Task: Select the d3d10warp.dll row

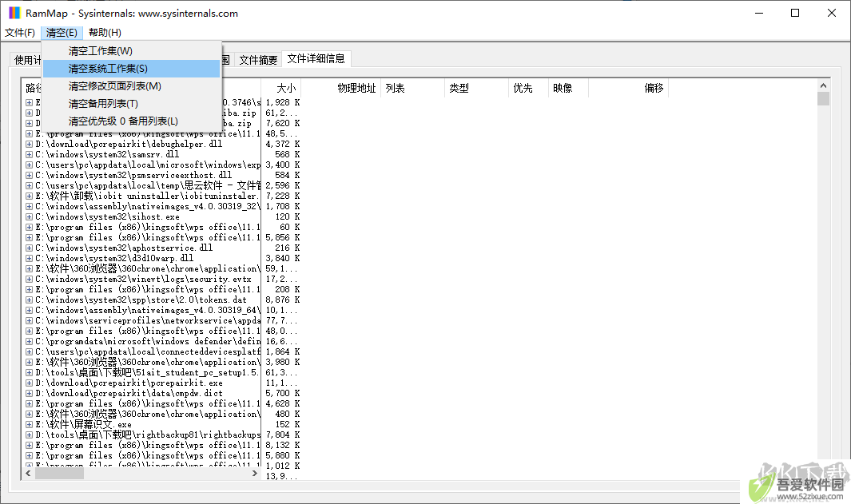Action: 114,258
